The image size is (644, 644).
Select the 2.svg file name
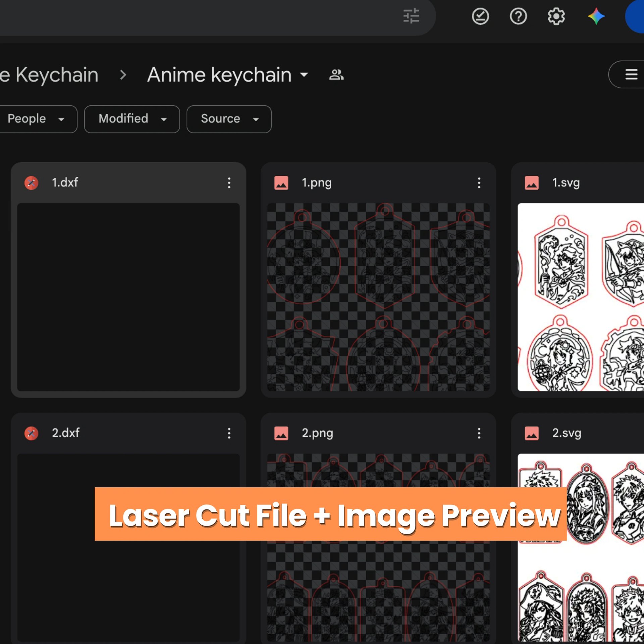coord(567,433)
